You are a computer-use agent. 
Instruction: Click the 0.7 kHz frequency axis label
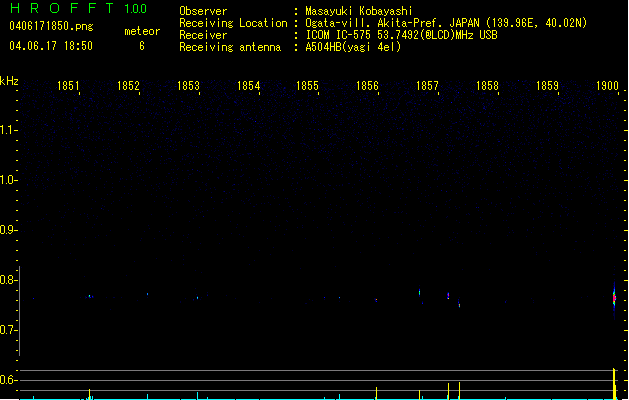(x=8, y=330)
